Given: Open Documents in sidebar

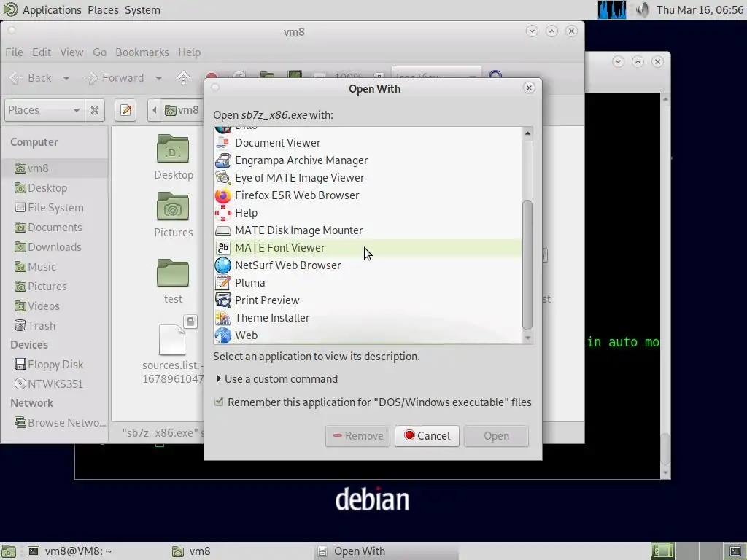Looking at the screenshot, I should point(48,227).
